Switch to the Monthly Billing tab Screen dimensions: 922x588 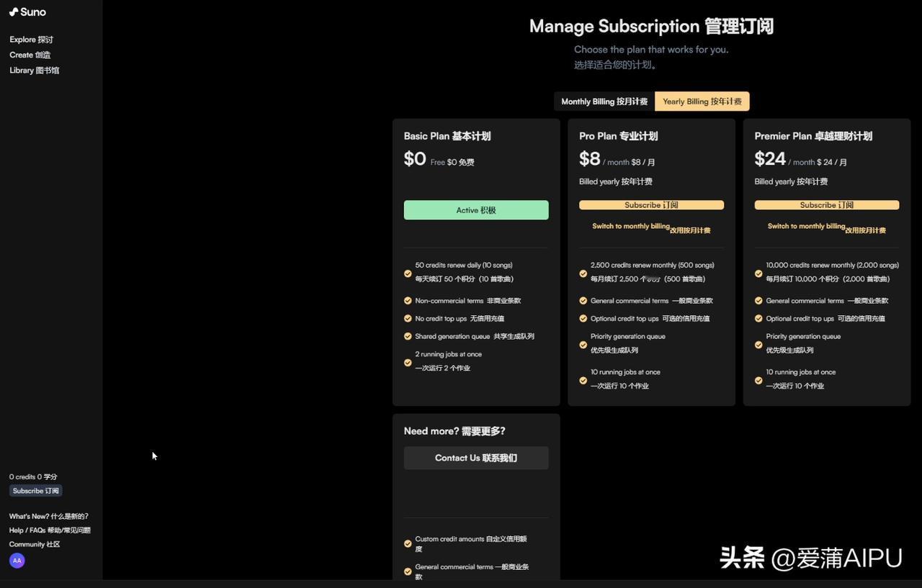tap(604, 101)
